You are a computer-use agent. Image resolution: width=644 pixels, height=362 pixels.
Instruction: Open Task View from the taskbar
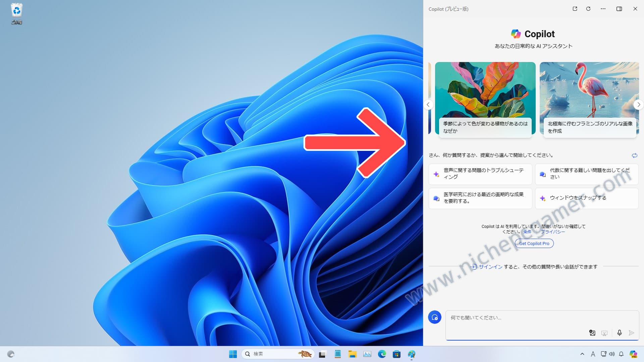point(322,354)
